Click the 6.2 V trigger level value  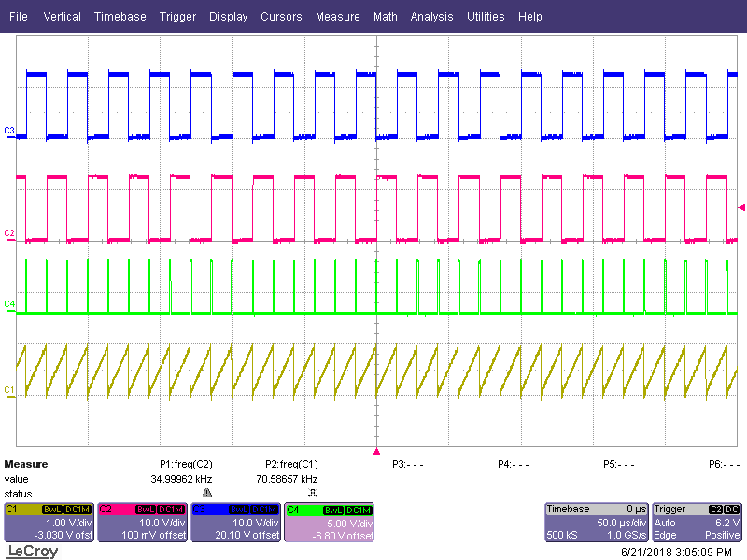(x=727, y=523)
